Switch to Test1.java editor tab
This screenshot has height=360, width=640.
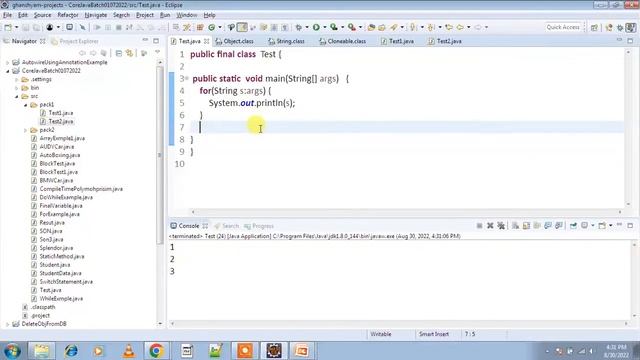(x=397, y=41)
